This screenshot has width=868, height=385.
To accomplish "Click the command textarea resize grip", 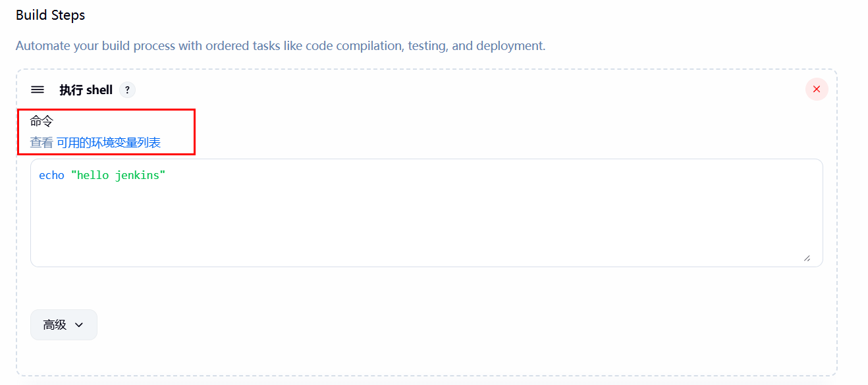I will 807,258.
